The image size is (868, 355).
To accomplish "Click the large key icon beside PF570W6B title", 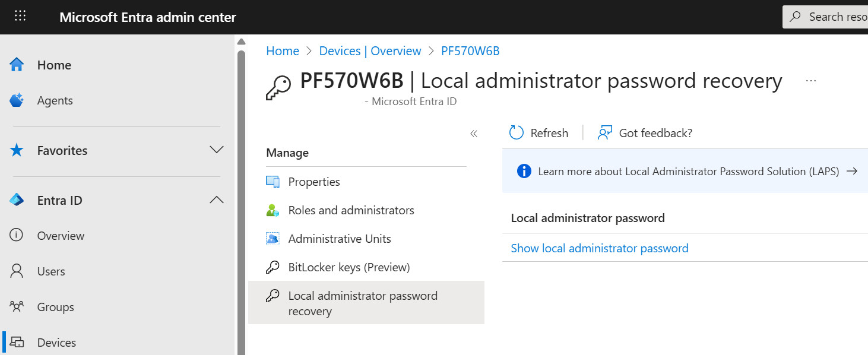I will [278, 87].
